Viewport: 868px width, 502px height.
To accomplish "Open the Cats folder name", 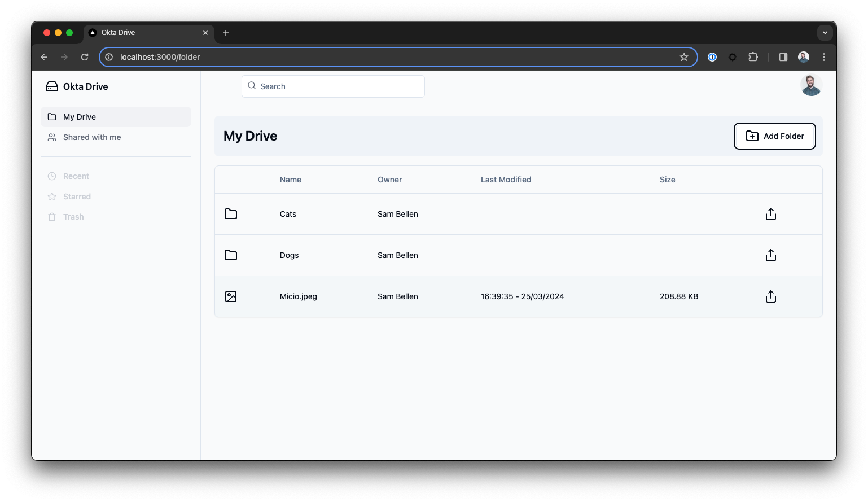I will (288, 214).
